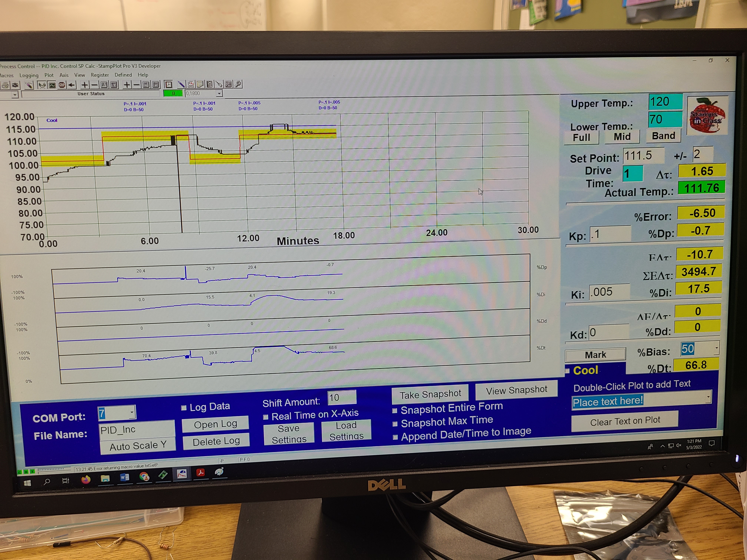Click the red STOP sign icon
747x560 pixels.
[x=62, y=85]
